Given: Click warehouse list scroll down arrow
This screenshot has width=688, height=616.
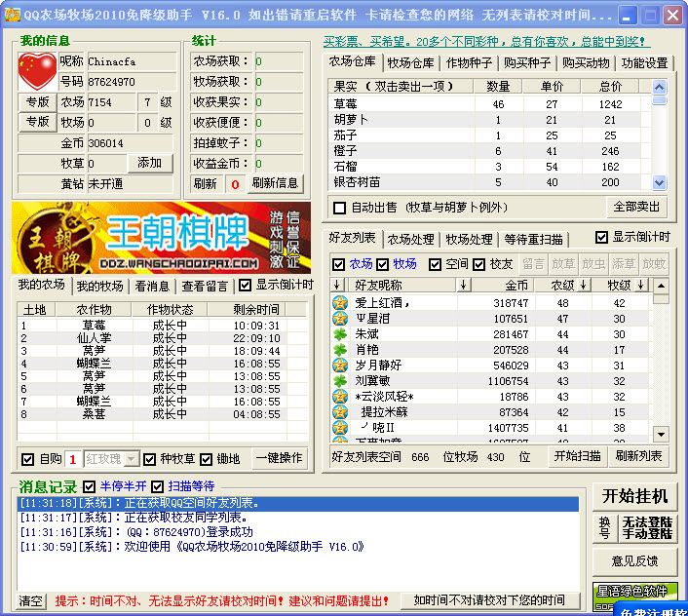Looking at the screenshot, I should click(x=659, y=182).
